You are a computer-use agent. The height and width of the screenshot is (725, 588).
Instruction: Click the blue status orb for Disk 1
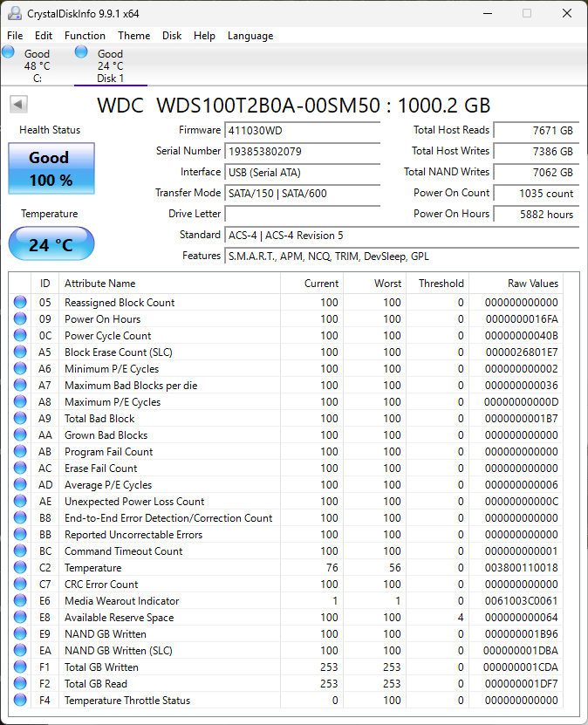point(81,51)
